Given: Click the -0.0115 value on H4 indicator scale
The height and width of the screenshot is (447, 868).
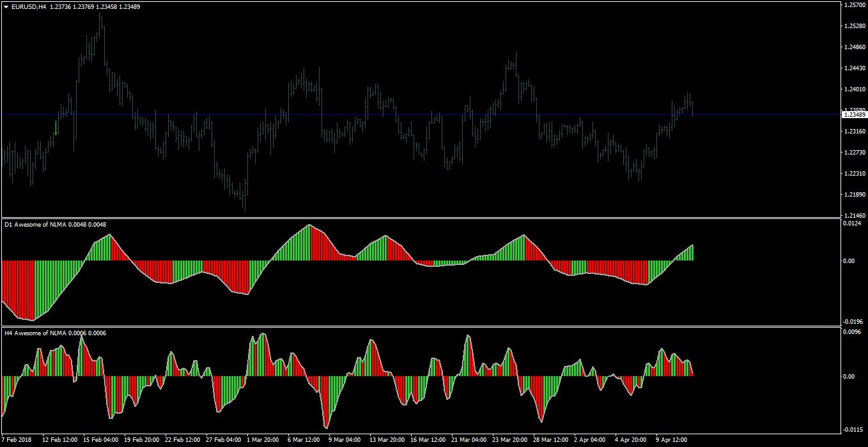Looking at the screenshot, I should pyautogui.click(x=853, y=429).
